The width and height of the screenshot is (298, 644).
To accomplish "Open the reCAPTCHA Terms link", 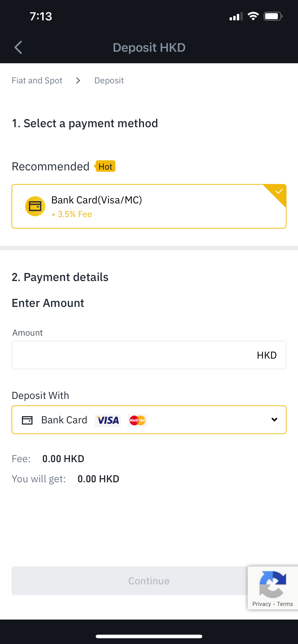I will pyautogui.click(x=285, y=604).
